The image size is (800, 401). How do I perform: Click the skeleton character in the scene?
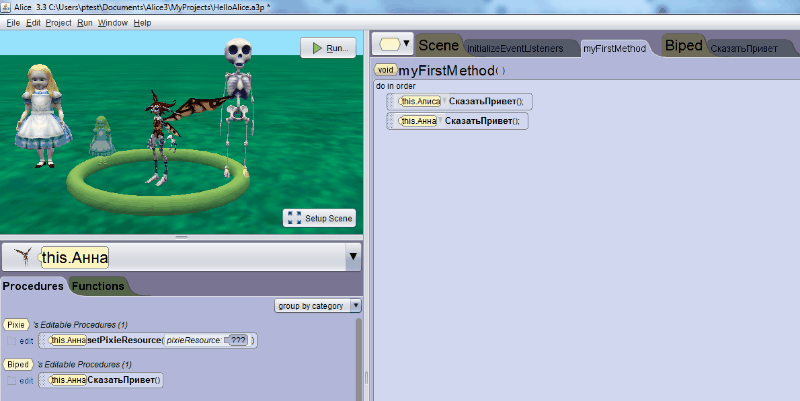point(238,105)
